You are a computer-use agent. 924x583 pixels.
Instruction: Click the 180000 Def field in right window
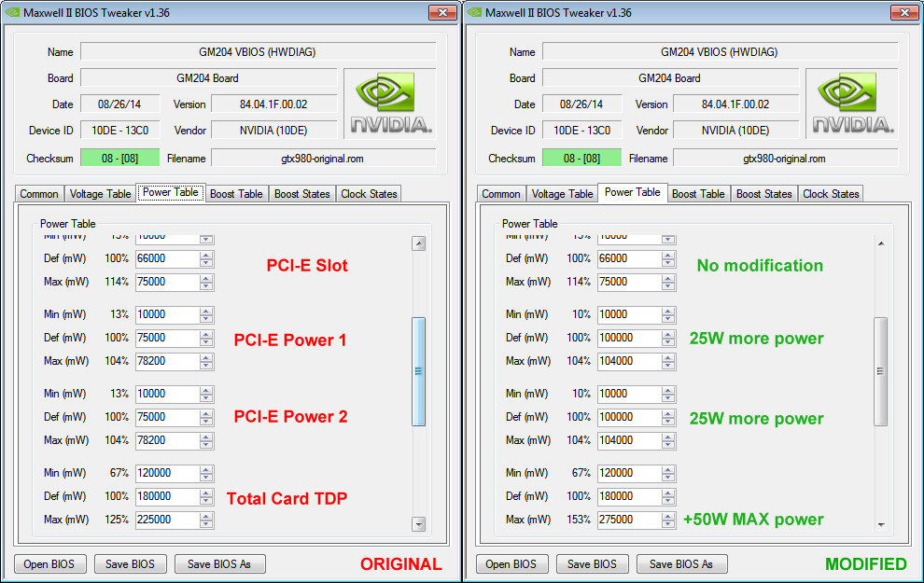pos(629,496)
